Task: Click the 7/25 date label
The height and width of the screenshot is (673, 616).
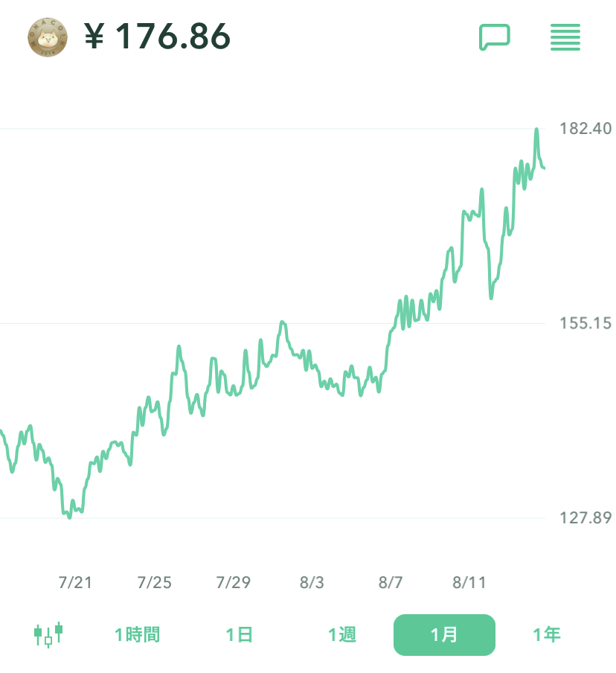Action: tap(154, 582)
